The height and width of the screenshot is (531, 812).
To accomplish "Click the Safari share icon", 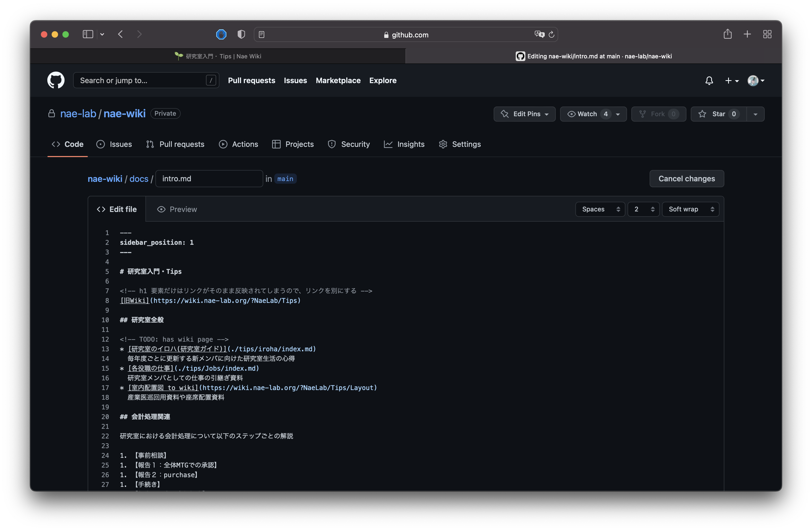I will [728, 34].
